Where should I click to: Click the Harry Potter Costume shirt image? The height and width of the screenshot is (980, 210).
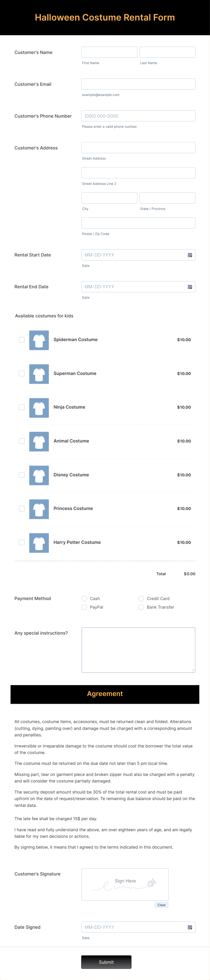tap(39, 542)
